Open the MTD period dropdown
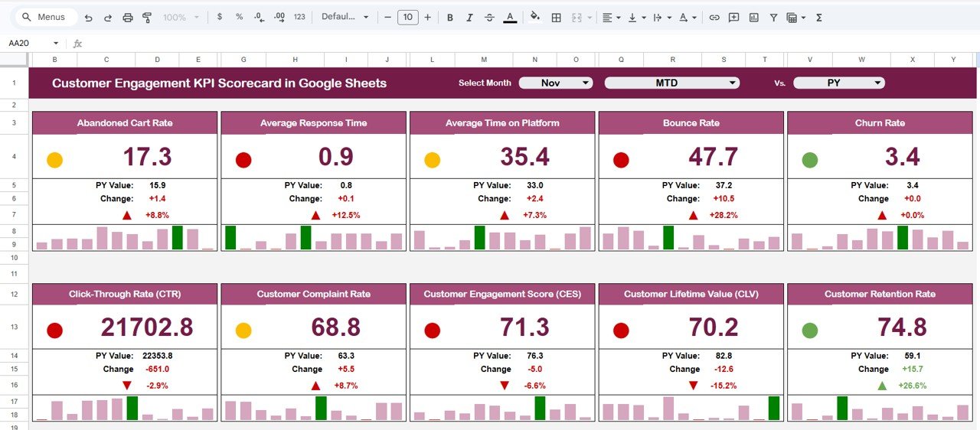980x430 pixels. pos(671,83)
